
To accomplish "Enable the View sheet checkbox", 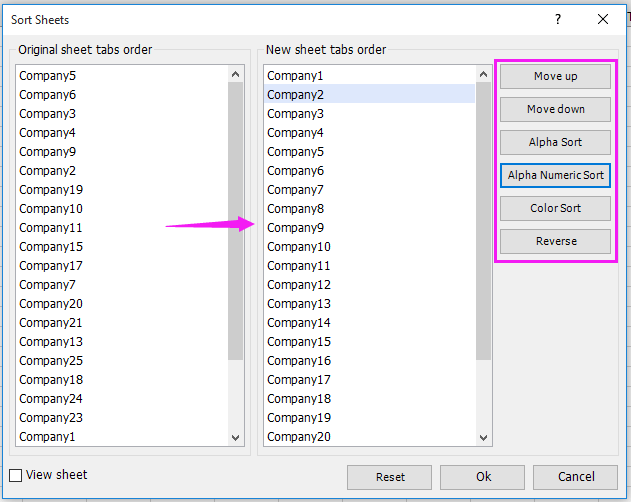I will click(16, 476).
